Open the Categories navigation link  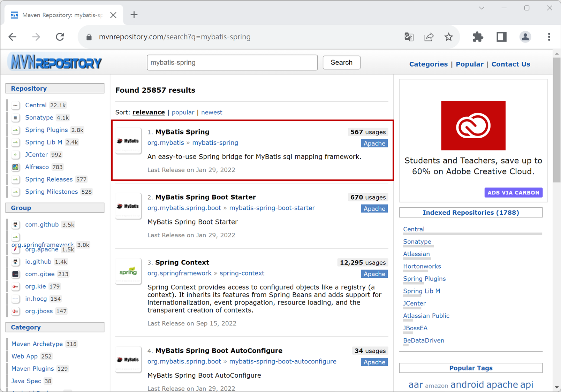[x=428, y=64]
